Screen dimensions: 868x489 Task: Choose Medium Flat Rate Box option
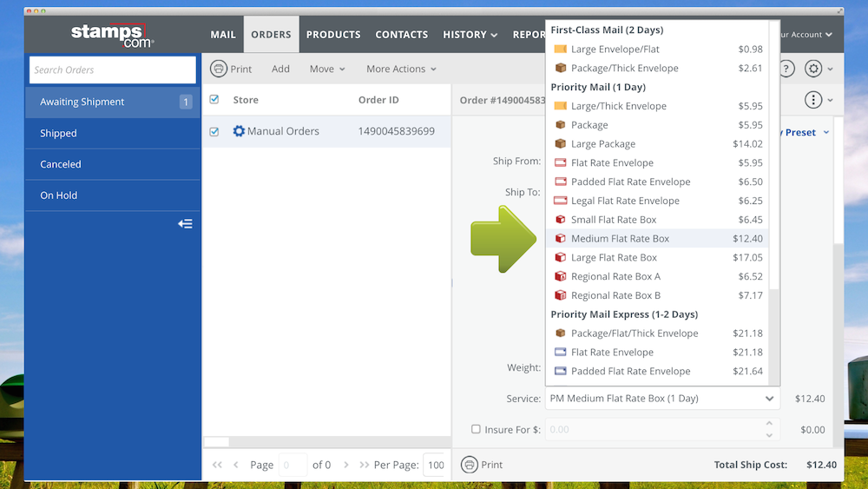pos(620,239)
